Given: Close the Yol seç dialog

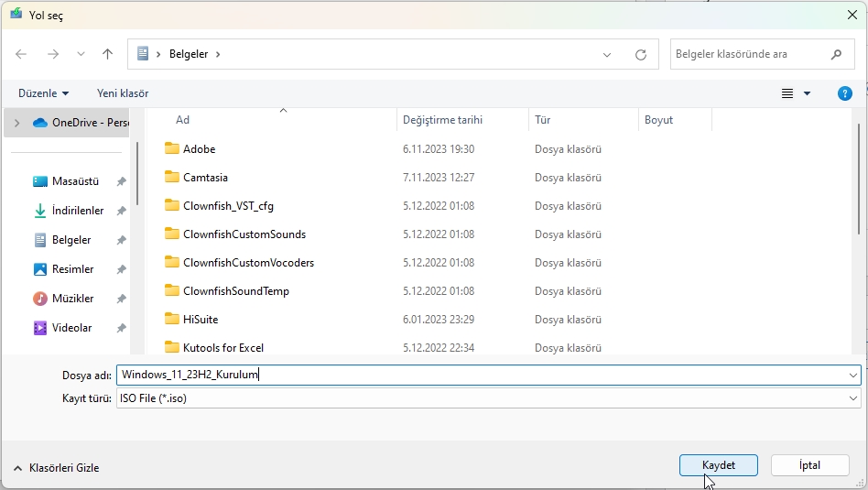Looking at the screenshot, I should pyautogui.click(x=852, y=15).
